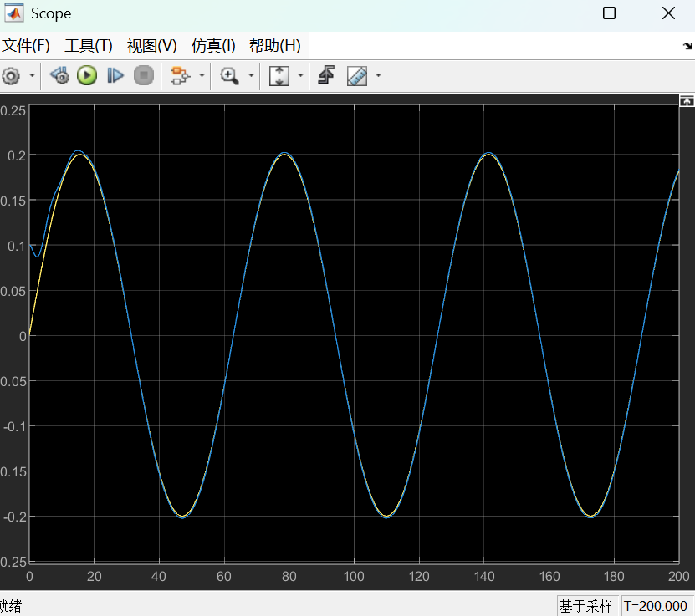Open the measurements dropdown arrow
Image resolution: width=695 pixels, height=616 pixels.
[x=378, y=76]
